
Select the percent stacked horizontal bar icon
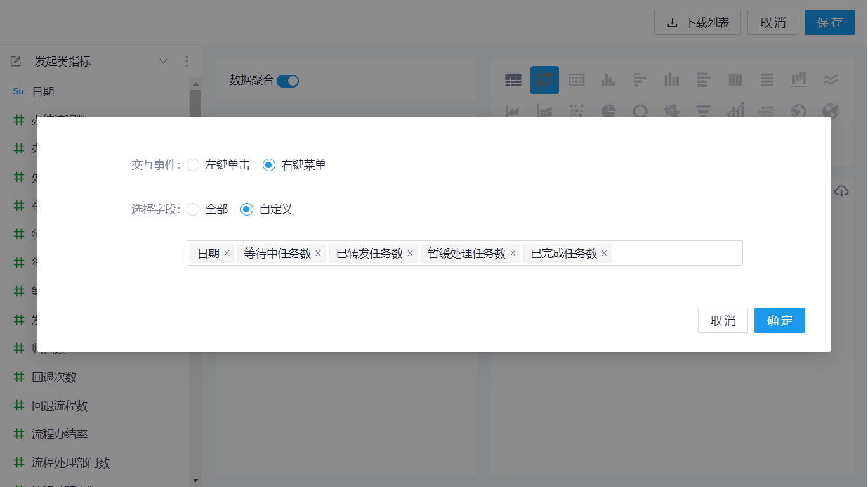tap(766, 80)
